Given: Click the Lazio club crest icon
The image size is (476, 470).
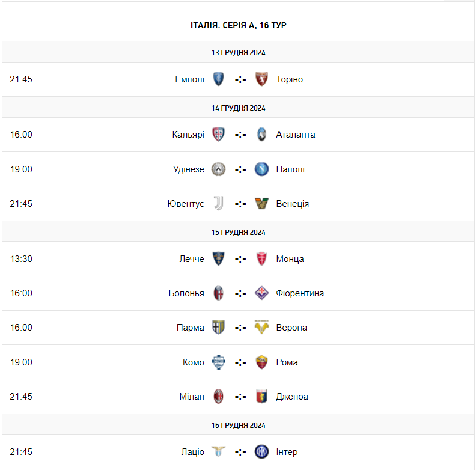Looking at the screenshot, I should 219,452.
